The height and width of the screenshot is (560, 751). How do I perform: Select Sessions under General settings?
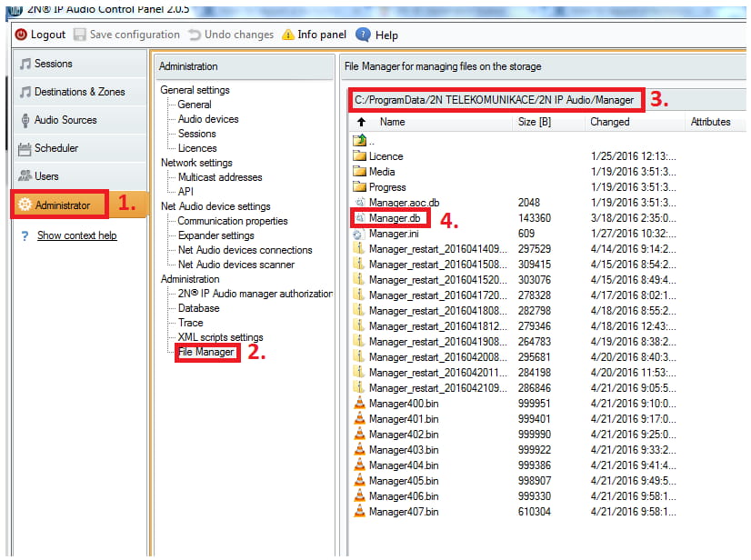tap(197, 134)
